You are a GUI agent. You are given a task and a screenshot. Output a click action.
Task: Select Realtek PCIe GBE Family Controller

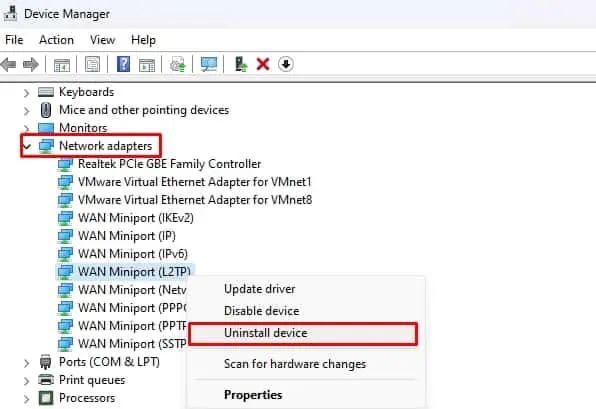169,164
